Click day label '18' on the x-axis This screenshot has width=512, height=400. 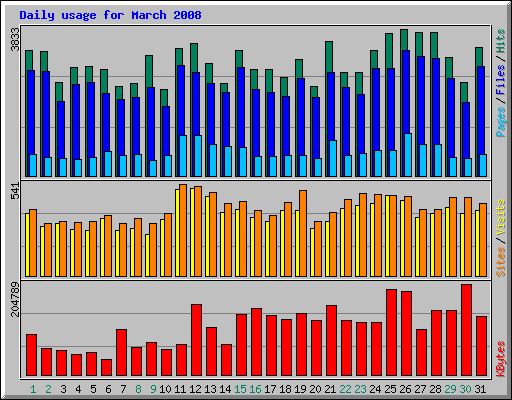point(285,389)
